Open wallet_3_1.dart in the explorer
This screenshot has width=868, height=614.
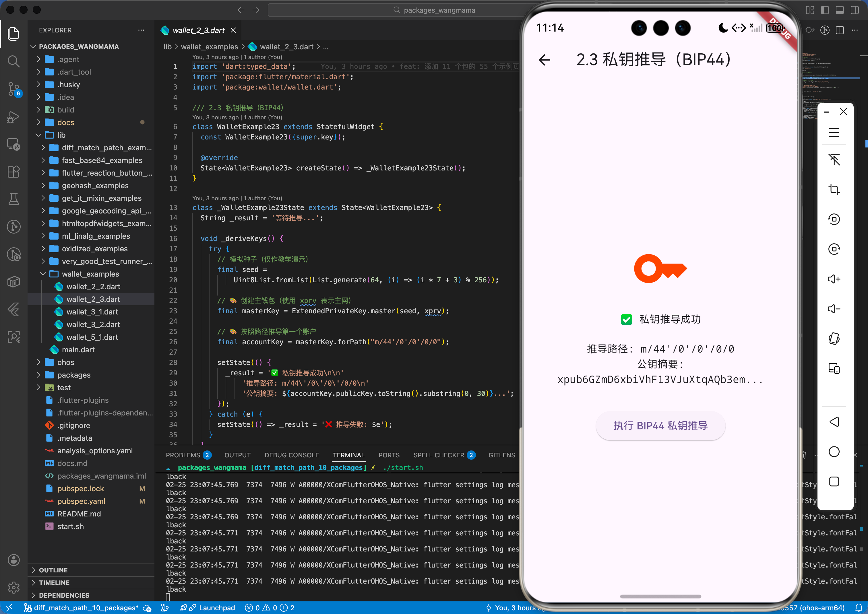(x=92, y=312)
